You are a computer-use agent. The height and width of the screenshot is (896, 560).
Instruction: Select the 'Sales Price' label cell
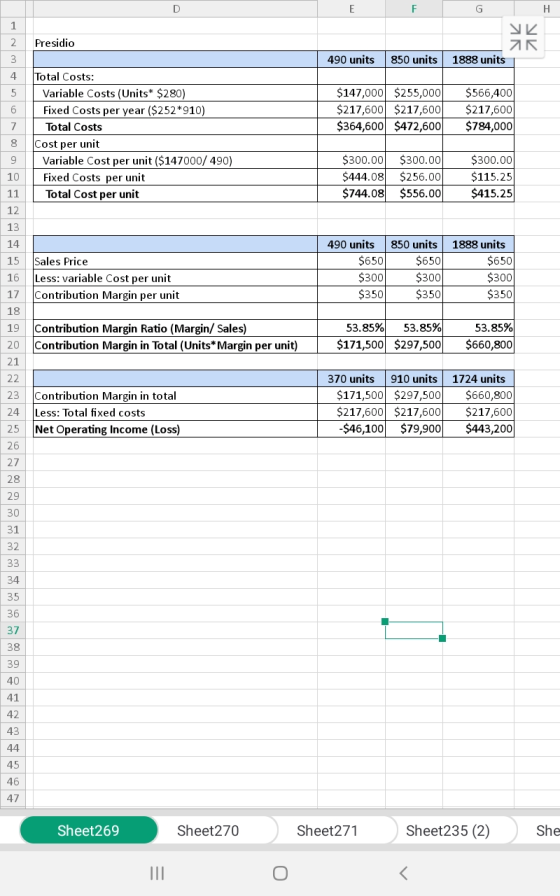(175, 261)
